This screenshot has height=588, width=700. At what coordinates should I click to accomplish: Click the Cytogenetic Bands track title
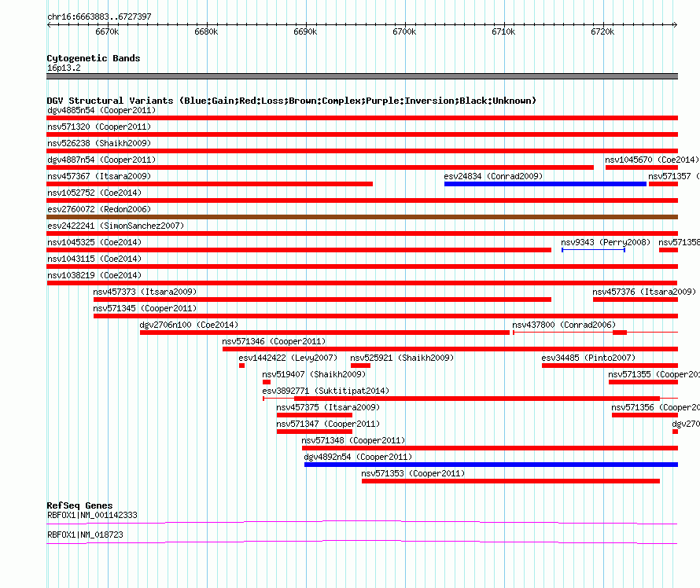[94, 58]
